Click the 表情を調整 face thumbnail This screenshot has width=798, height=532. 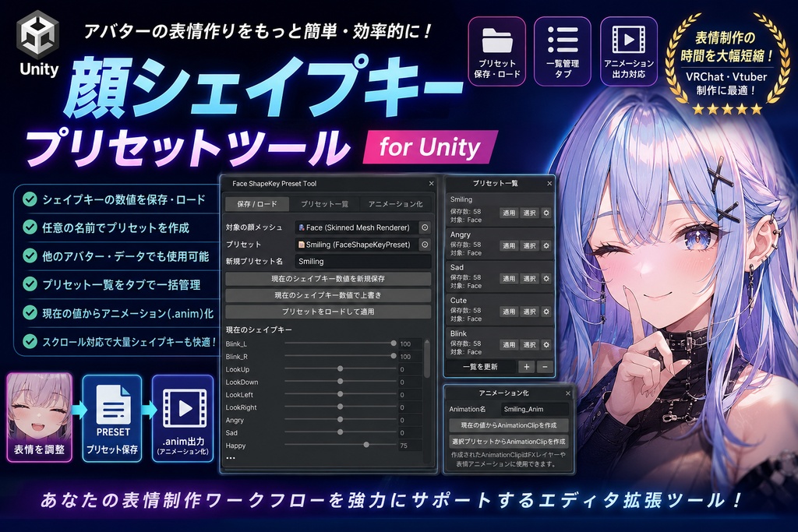(40, 408)
